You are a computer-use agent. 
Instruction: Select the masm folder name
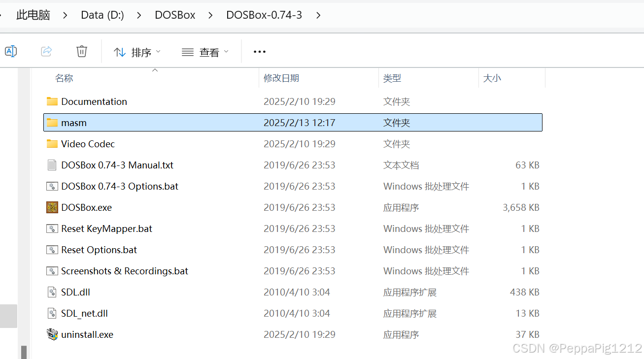tap(74, 123)
